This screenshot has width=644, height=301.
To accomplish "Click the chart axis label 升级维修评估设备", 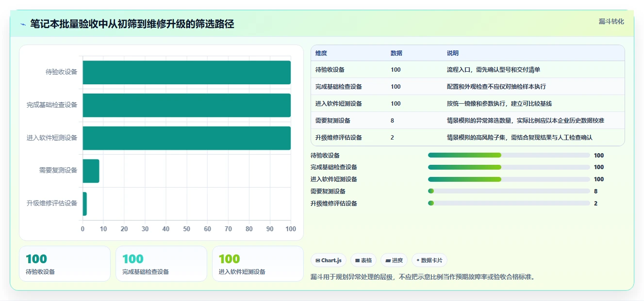I will (x=52, y=204).
